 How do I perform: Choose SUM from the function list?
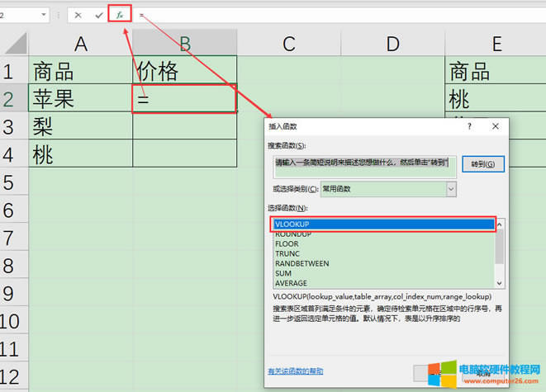(x=283, y=273)
